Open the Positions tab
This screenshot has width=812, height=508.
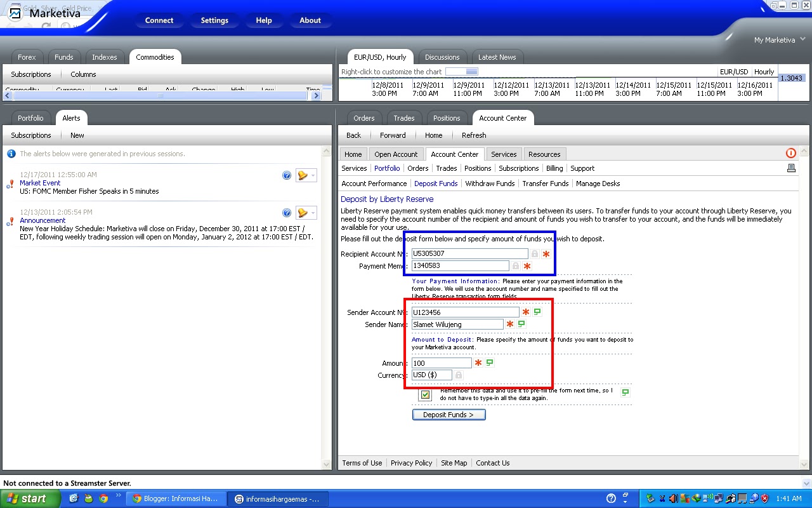(447, 118)
